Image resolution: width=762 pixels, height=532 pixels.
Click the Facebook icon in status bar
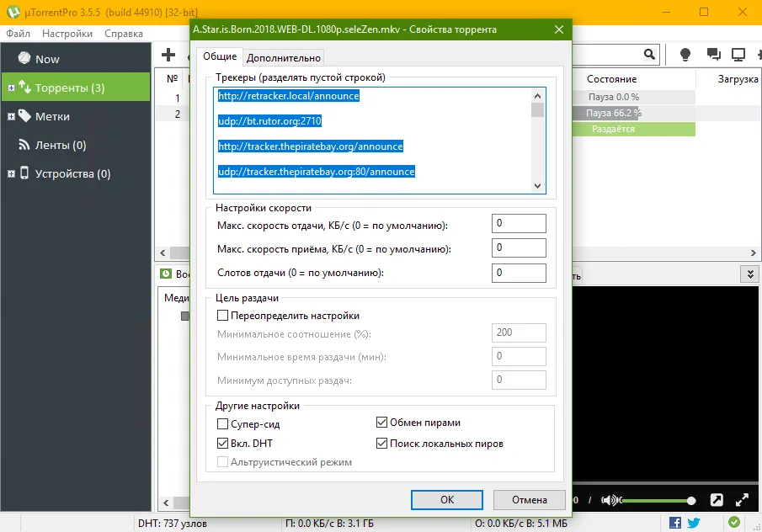(675, 523)
